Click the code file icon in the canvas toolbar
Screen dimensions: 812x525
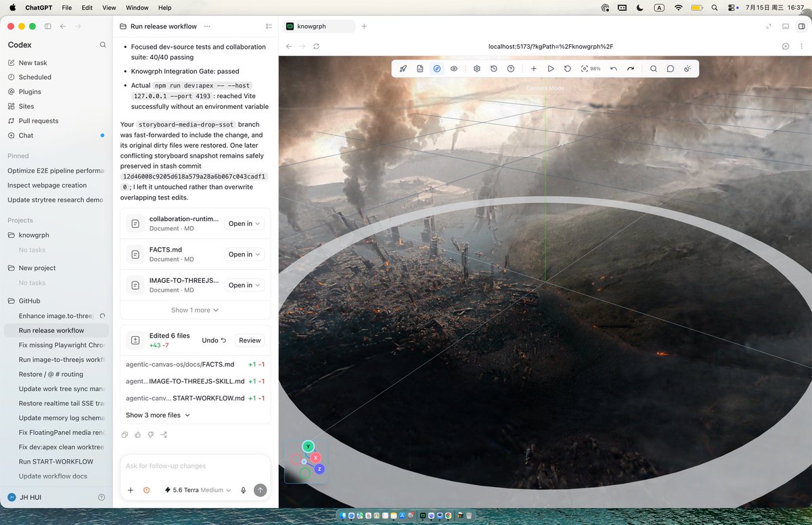(420, 68)
